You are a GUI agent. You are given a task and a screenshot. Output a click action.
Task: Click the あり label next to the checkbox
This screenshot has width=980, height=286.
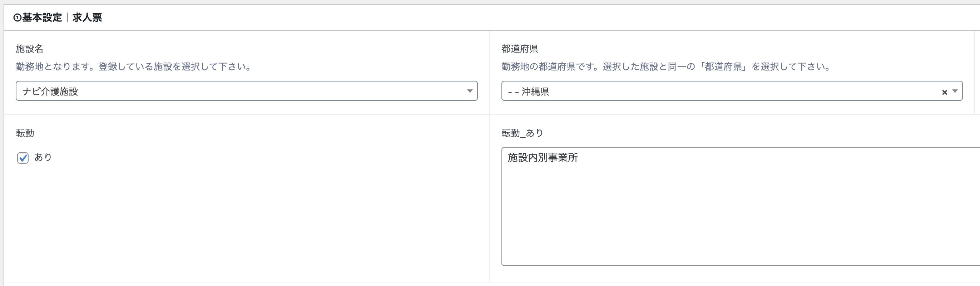pos(43,157)
